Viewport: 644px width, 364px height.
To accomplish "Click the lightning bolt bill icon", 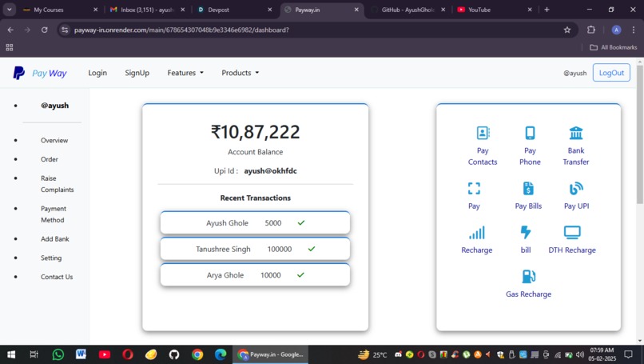I will (x=526, y=232).
